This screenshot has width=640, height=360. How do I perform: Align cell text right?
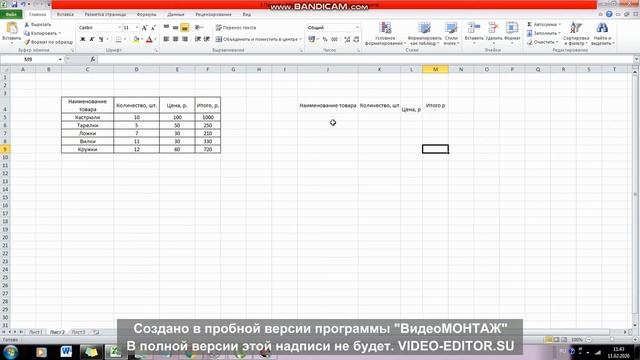[184, 39]
